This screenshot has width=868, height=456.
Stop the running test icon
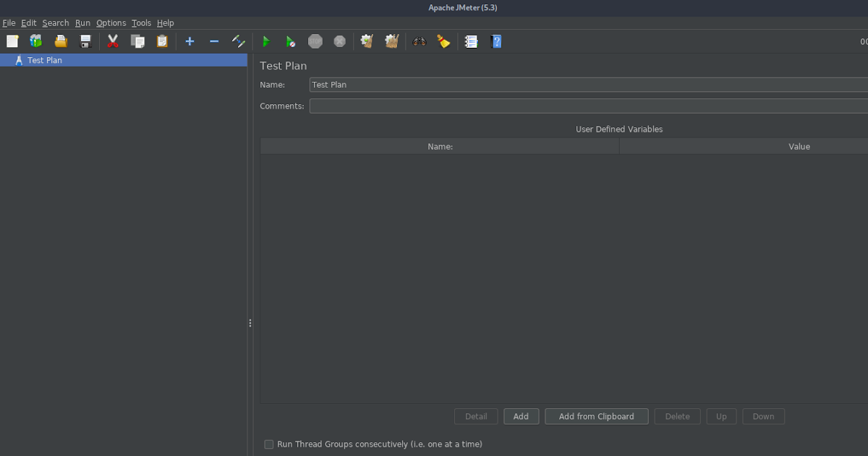tap(315, 41)
